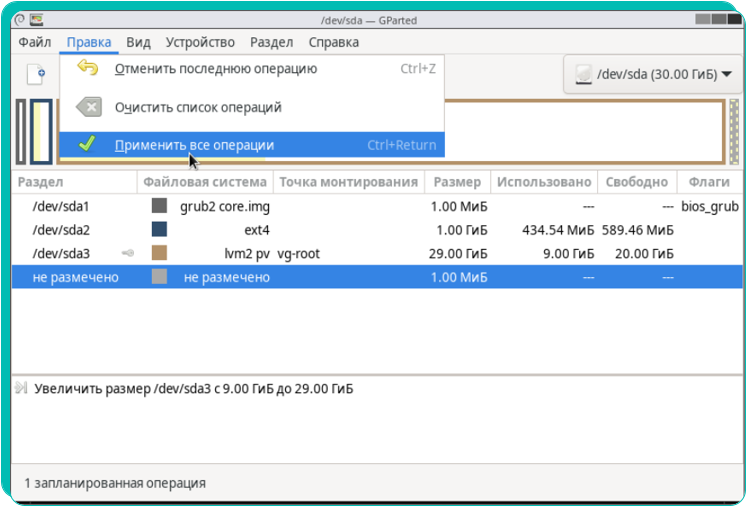Click the 434.54 МиБ used value
The image size is (747, 509).
(x=558, y=230)
